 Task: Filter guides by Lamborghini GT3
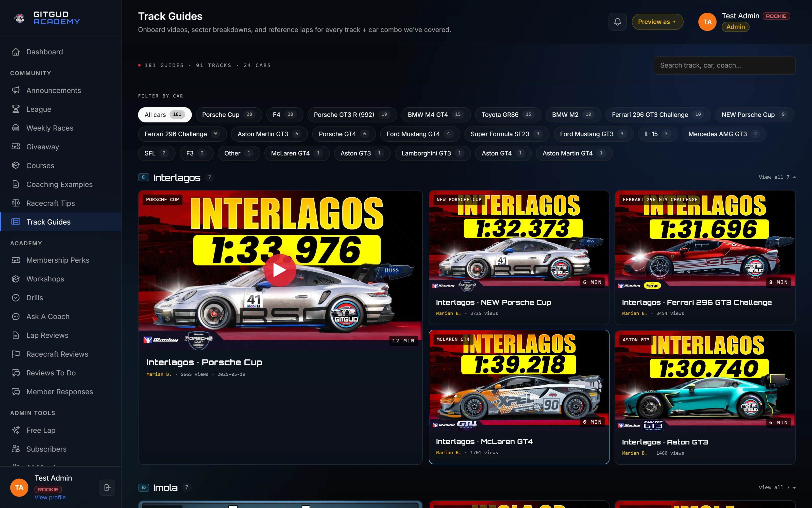433,153
